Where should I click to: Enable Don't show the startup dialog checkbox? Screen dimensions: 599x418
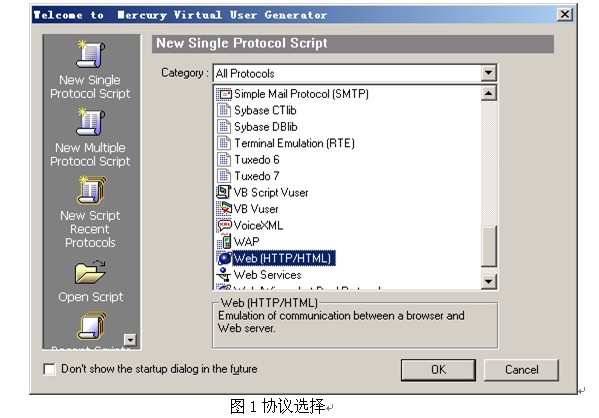(49, 369)
